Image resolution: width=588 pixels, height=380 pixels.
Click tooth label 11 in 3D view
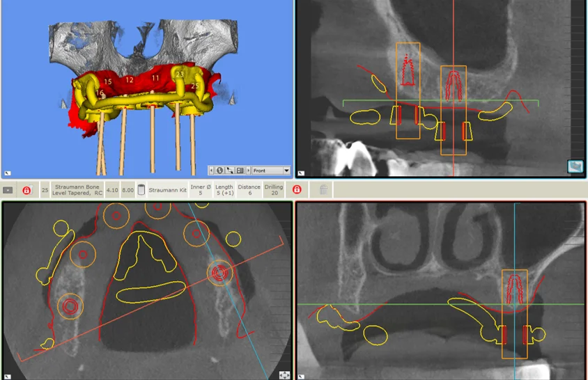click(155, 78)
